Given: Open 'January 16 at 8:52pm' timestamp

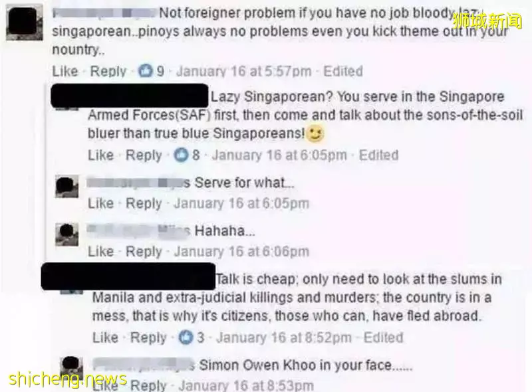Looking at the screenshot, I should pyautogui.click(x=284, y=338).
